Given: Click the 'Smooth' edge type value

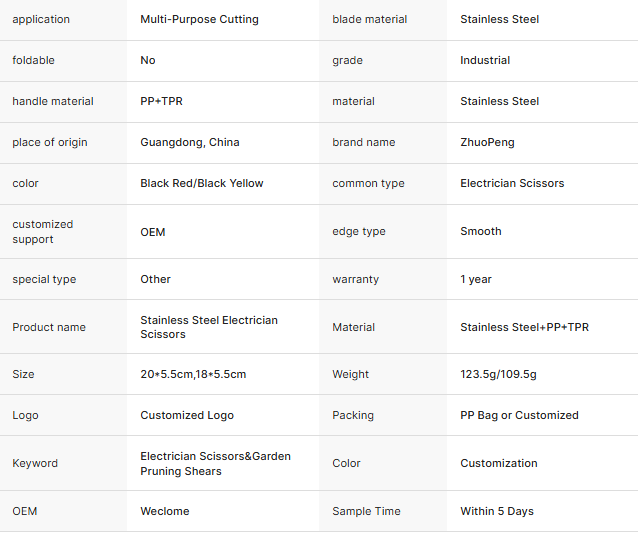Looking at the screenshot, I should [x=481, y=231].
